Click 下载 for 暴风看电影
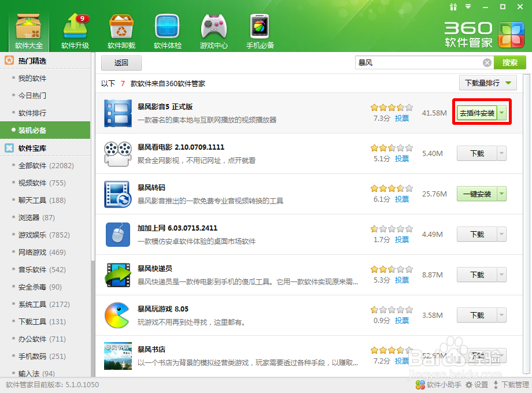The width and height of the screenshot is (532, 393). pyautogui.click(x=477, y=154)
